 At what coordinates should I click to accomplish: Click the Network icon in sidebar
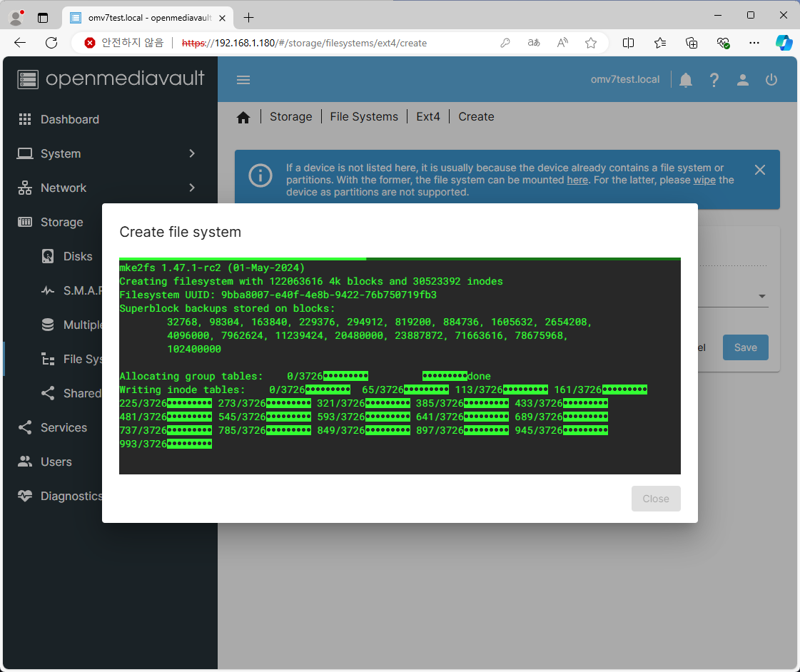pos(25,188)
